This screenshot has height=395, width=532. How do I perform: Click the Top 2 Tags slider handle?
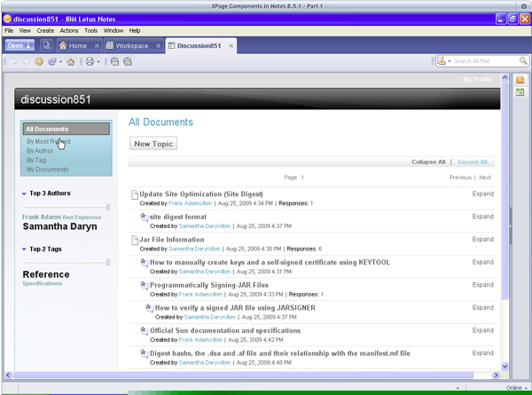coord(108,262)
